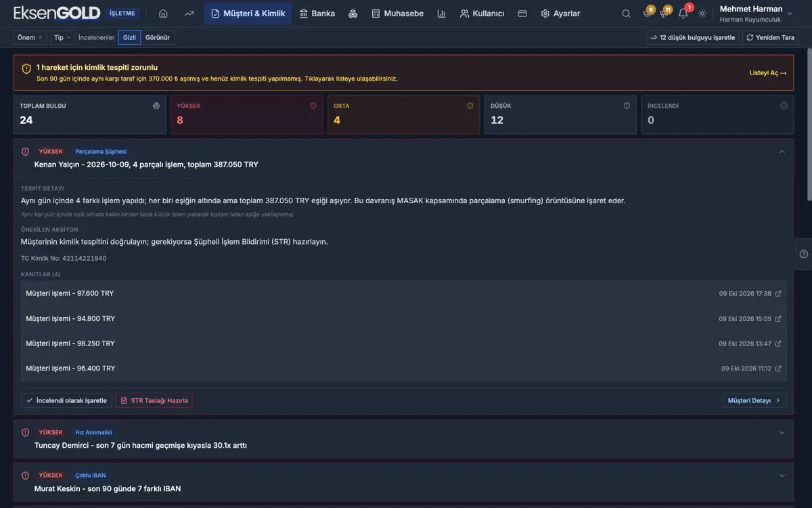The width and height of the screenshot is (812, 508).
Task: Open the credit card icon in navbar
Action: (x=522, y=14)
